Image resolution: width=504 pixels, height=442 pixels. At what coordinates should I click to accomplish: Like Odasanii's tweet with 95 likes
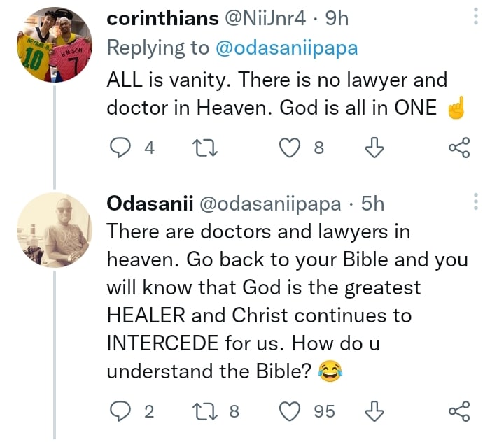click(x=290, y=411)
